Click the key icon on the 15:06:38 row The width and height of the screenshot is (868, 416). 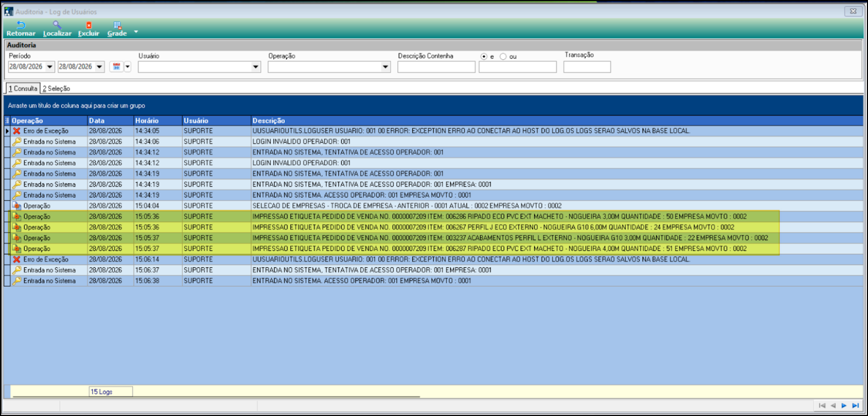click(x=17, y=281)
